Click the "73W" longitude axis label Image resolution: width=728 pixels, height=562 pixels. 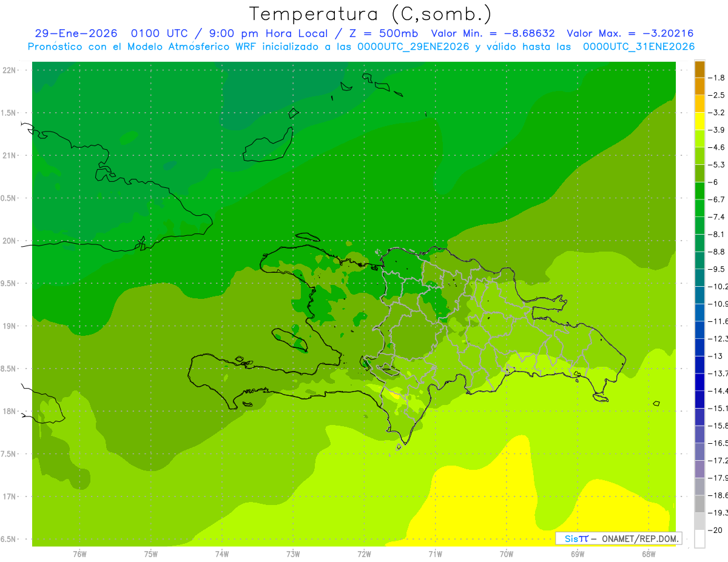tap(293, 554)
